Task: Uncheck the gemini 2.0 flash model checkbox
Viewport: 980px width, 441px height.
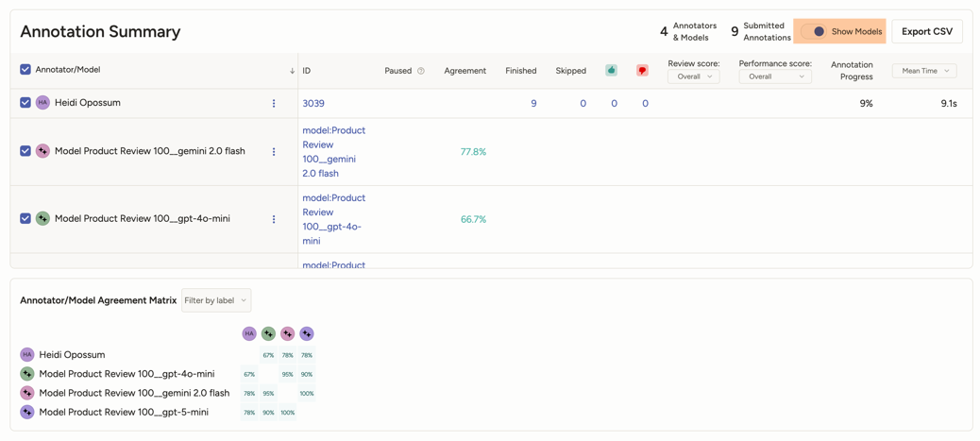Action: coord(25,151)
